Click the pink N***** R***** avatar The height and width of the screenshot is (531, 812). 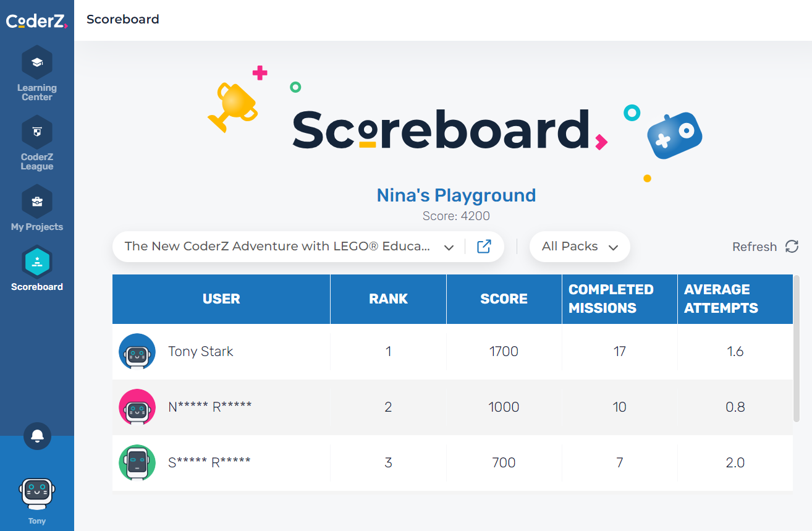137,407
